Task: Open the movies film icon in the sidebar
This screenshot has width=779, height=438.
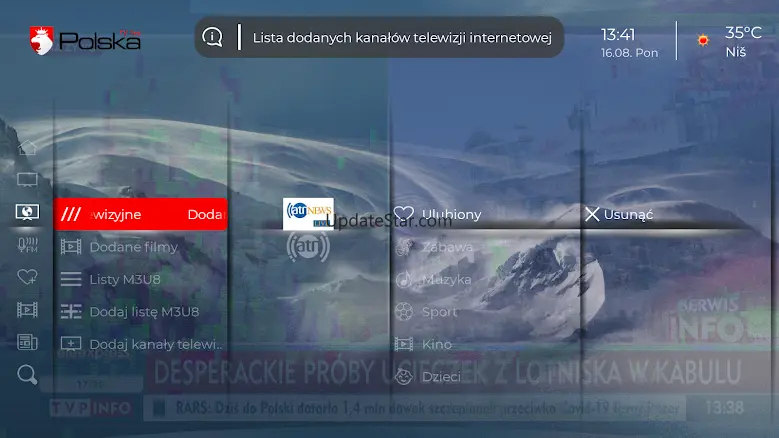Action: [27, 310]
